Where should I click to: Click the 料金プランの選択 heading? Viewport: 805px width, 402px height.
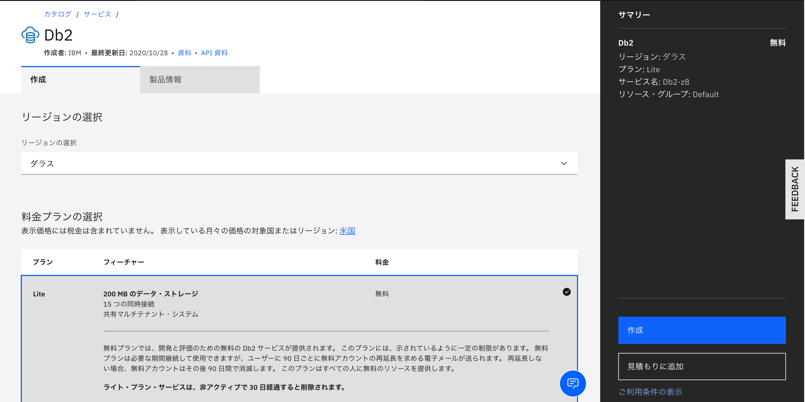[x=62, y=216]
